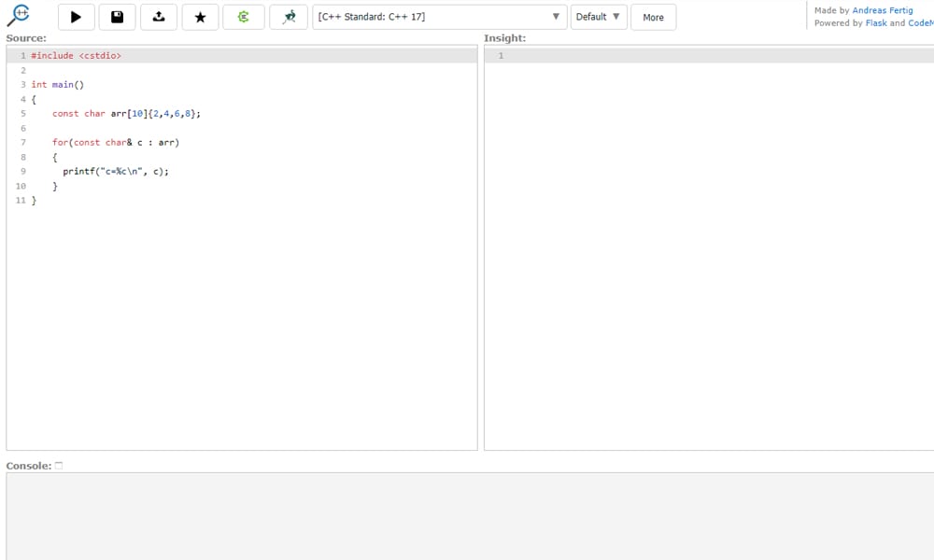Click line number 7 in source gutter

22,143
